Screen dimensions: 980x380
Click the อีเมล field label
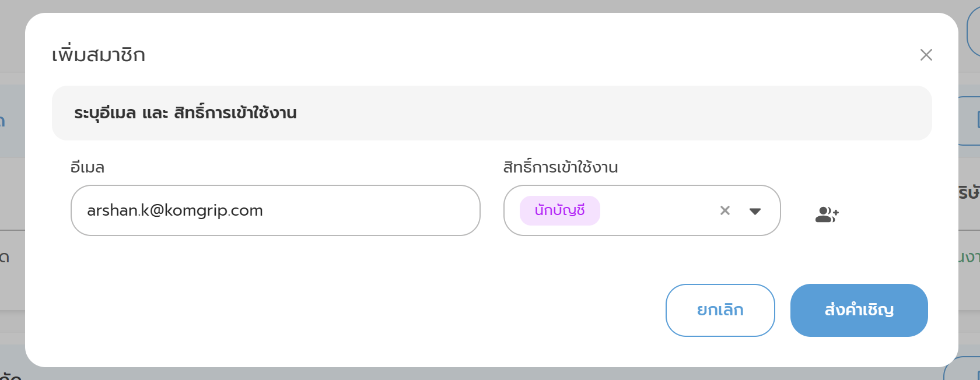pos(87,167)
